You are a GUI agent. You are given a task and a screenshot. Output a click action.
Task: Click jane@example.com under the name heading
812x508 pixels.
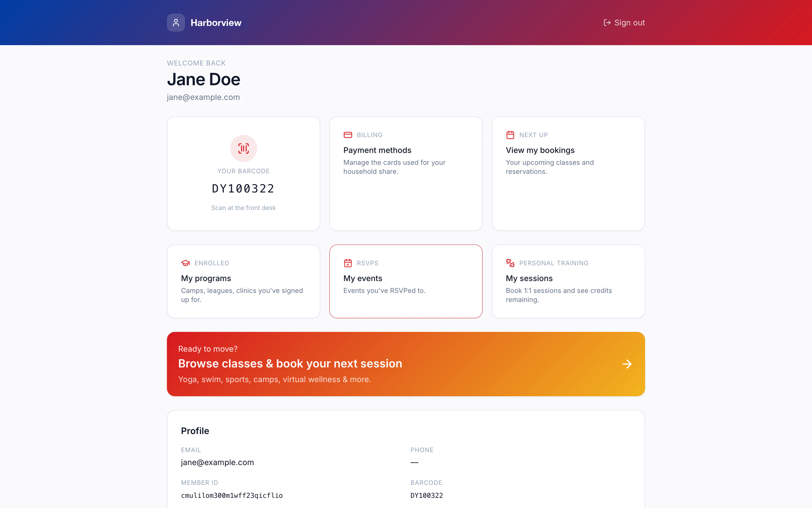pyautogui.click(x=203, y=97)
